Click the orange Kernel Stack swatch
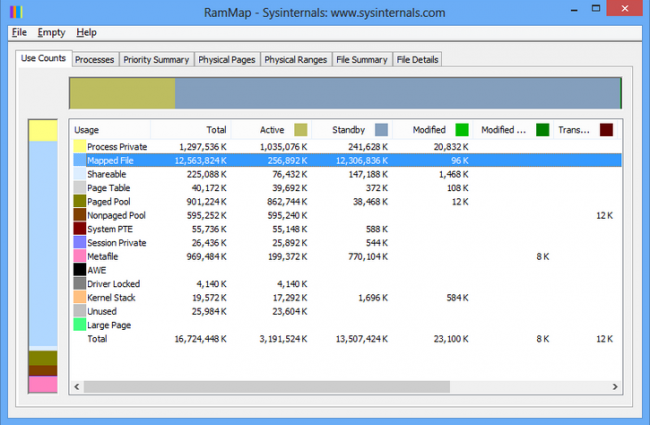Image resolution: width=650 pixels, height=425 pixels. pyautogui.click(x=80, y=297)
